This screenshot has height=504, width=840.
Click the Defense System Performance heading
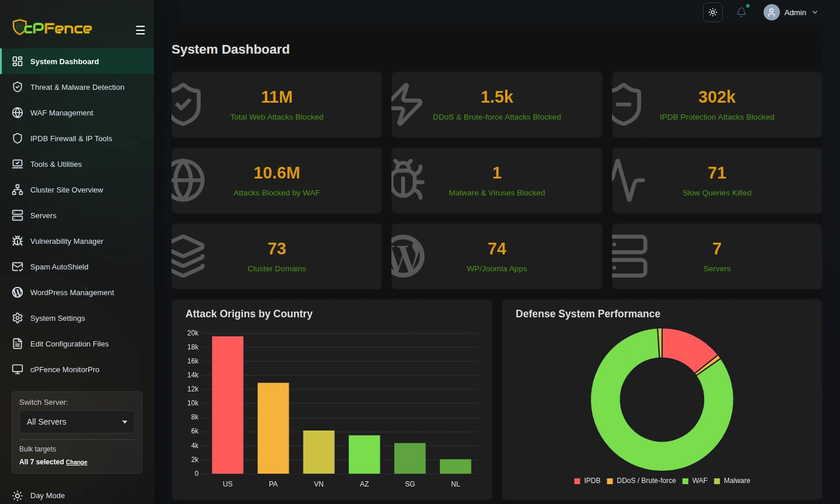click(x=588, y=314)
